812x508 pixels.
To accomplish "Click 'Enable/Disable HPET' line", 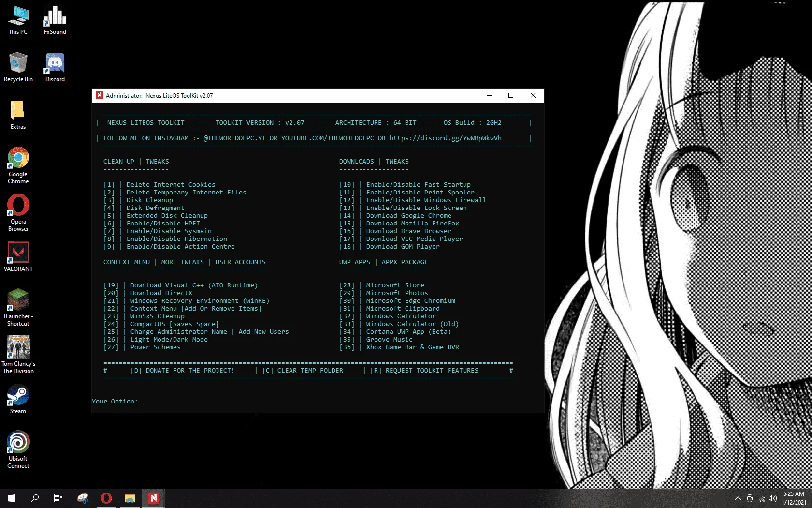I will [x=163, y=224].
